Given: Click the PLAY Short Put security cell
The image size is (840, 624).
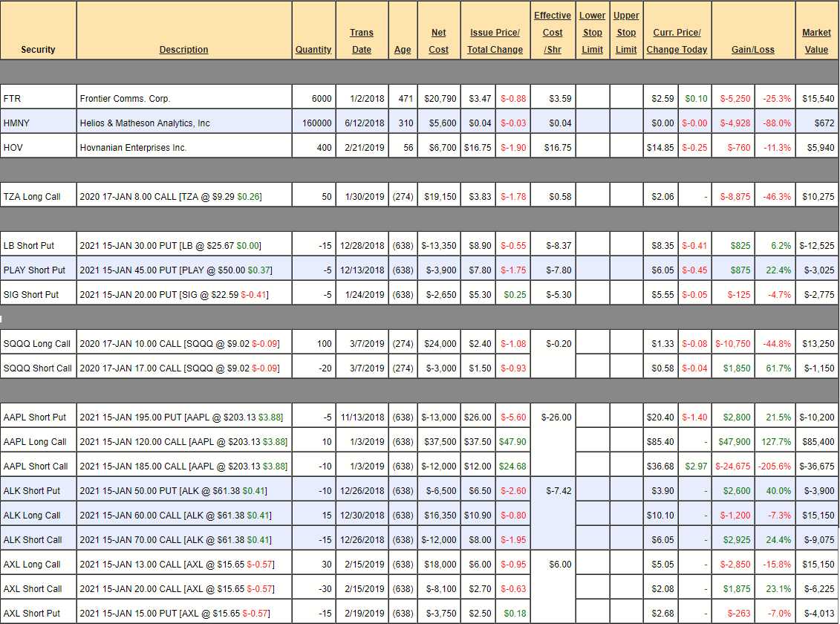Looking at the screenshot, I should pyautogui.click(x=39, y=270).
